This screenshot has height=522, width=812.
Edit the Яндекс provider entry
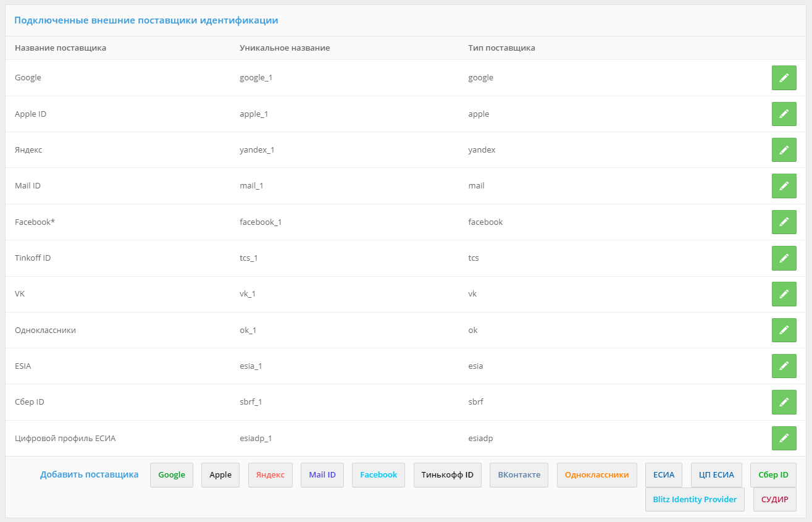784,149
